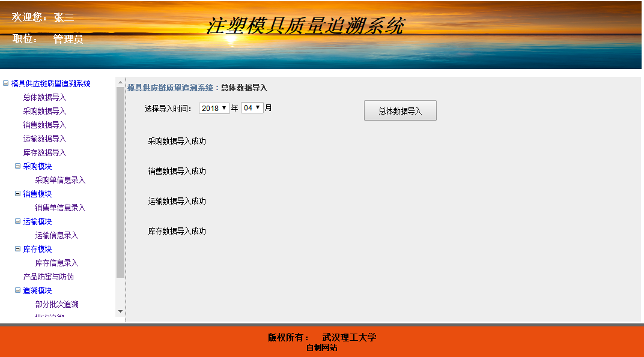Select the 销售模块 tree label
The image size is (644, 357).
click(x=37, y=194)
